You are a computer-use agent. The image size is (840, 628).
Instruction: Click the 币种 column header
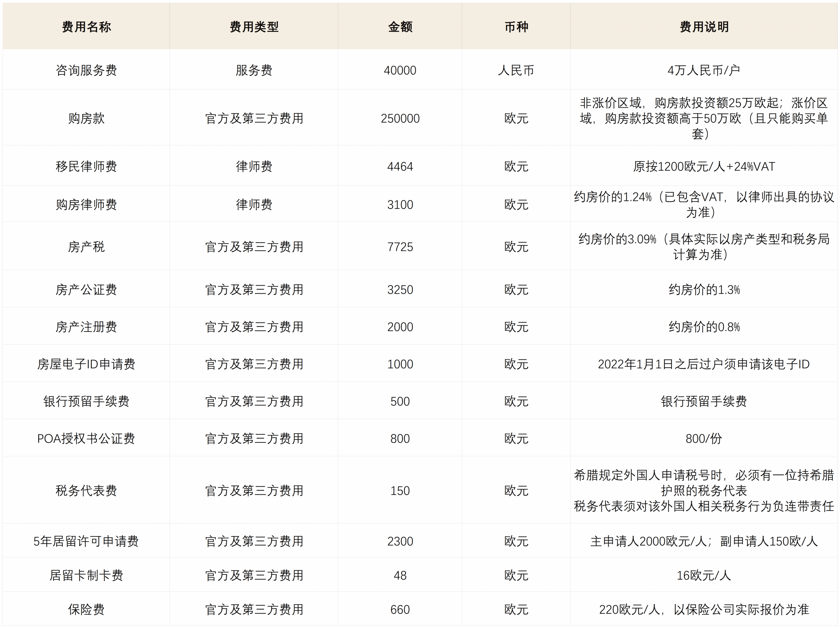(516, 27)
